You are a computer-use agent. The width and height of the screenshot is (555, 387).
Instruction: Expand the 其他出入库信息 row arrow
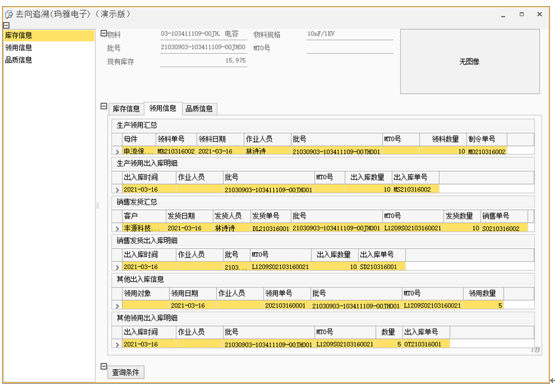tap(117, 306)
